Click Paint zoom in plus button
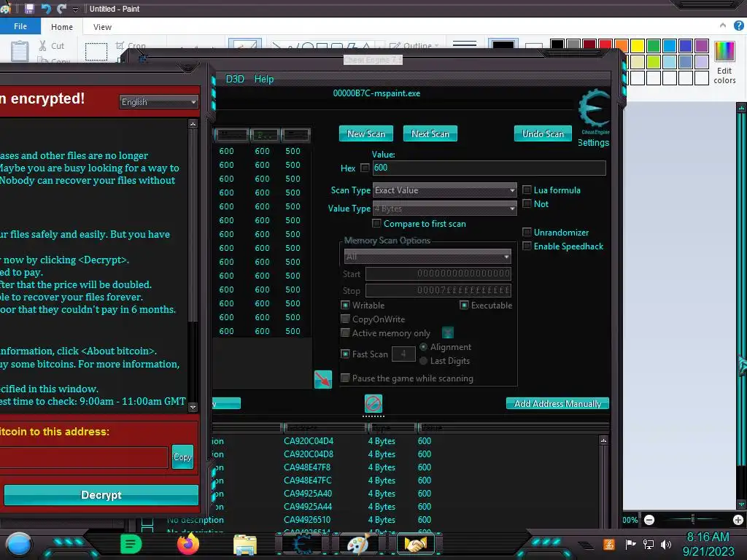This screenshot has width=747, height=560. (738, 520)
